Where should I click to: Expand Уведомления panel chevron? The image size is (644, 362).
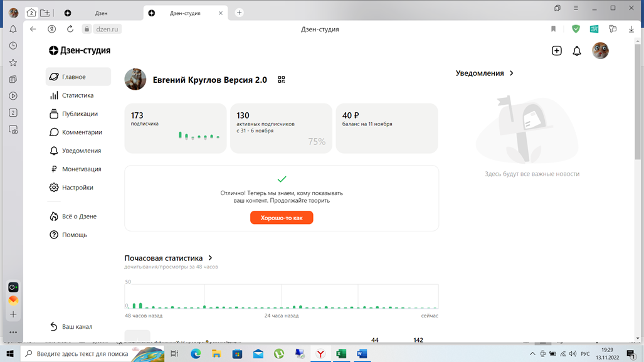point(511,73)
